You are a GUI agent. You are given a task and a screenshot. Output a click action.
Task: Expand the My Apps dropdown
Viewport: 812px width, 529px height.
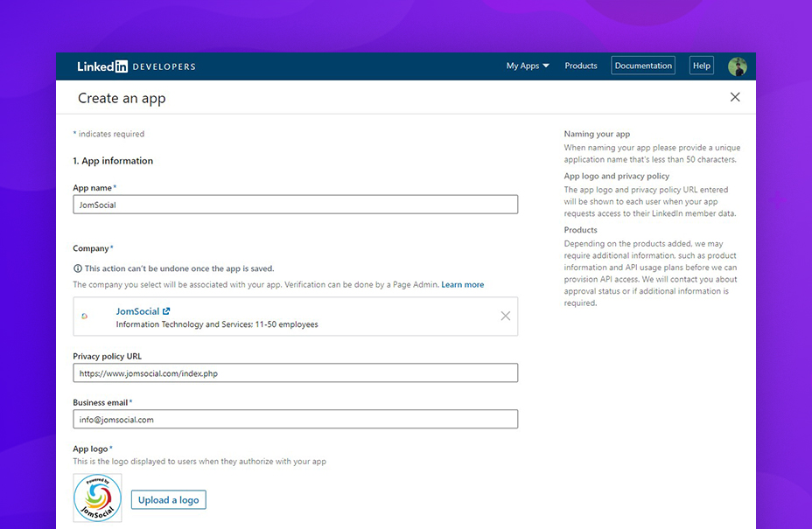(x=527, y=66)
